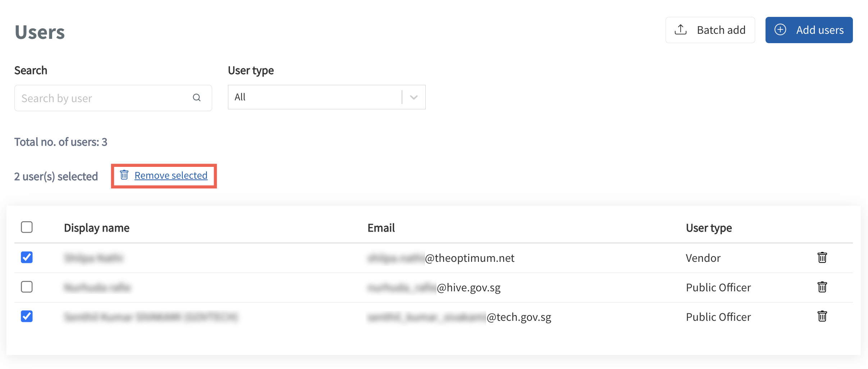Check the unselected Public Officer row checkbox
Image resolution: width=868 pixels, height=369 pixels.
[27, 287]
